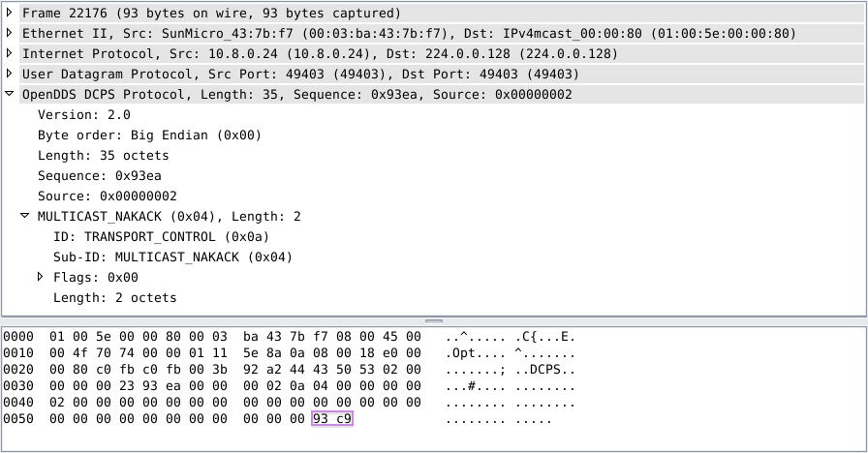Viewport: 868px width, 453px height.
Task: Select Sequence: 0x93ea field
Action: click(100, 176)
